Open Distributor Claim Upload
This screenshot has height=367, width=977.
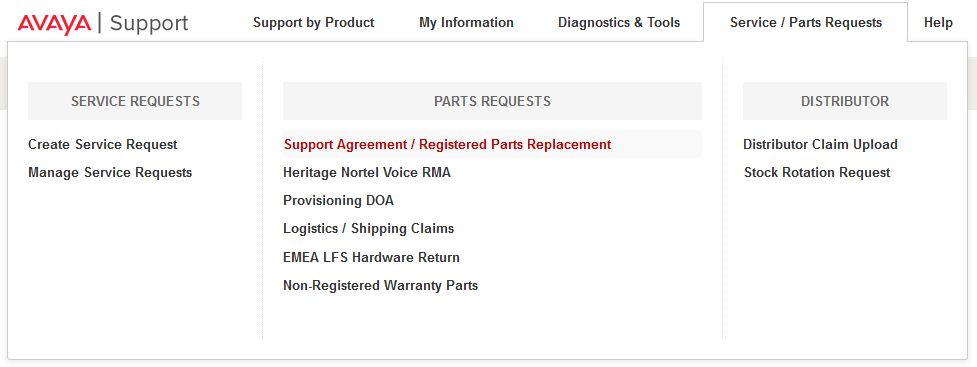pos(820,145)
